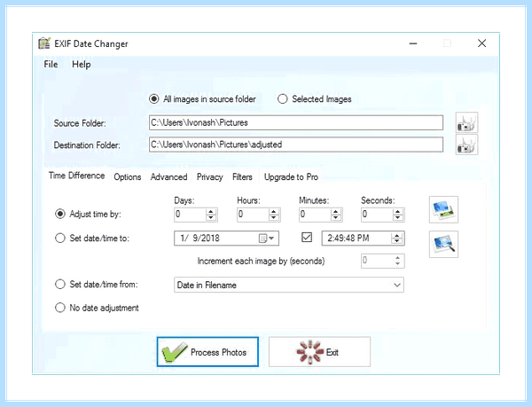Screen dimensions: 532x407
Task: Click the Days value field
Action: [x=190, y=215]
